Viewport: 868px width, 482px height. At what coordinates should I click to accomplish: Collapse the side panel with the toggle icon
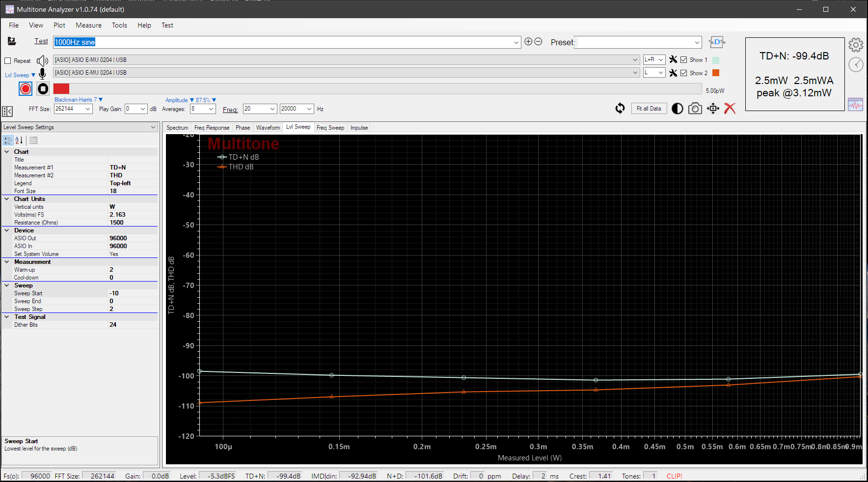pos(7,112)
